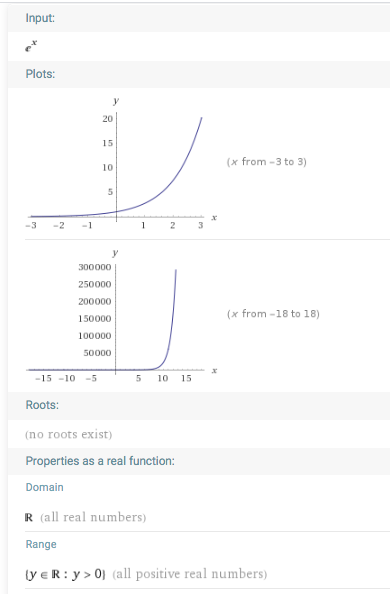Select the e^x input expression
The width and height of the screenshot is (390, 594).
(31, 46)
